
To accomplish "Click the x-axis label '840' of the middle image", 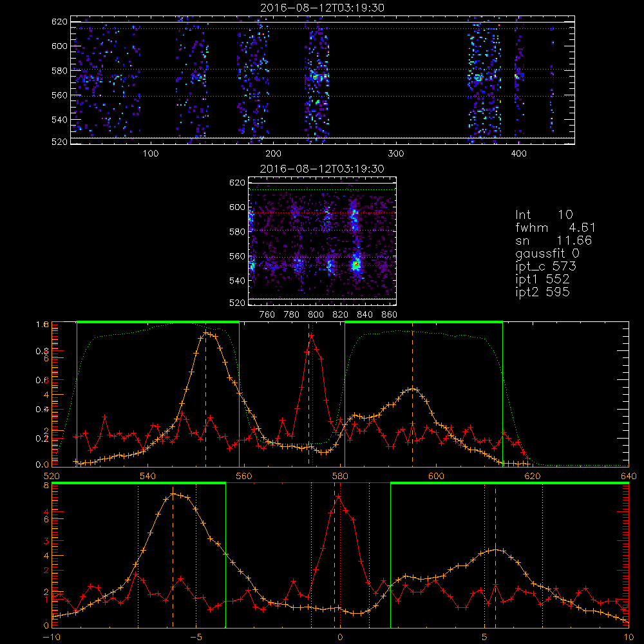I will 365,315.
